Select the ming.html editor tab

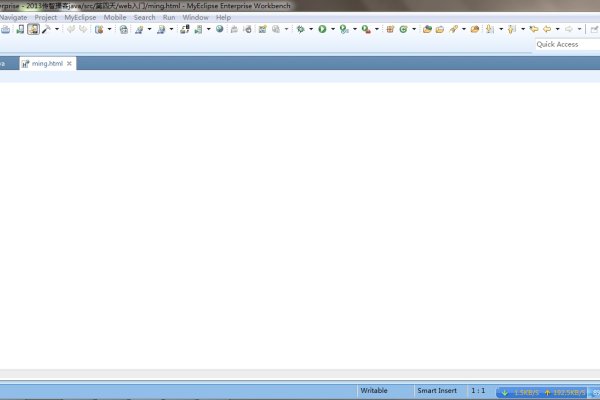pyautogui.click(x=46, y=63)
